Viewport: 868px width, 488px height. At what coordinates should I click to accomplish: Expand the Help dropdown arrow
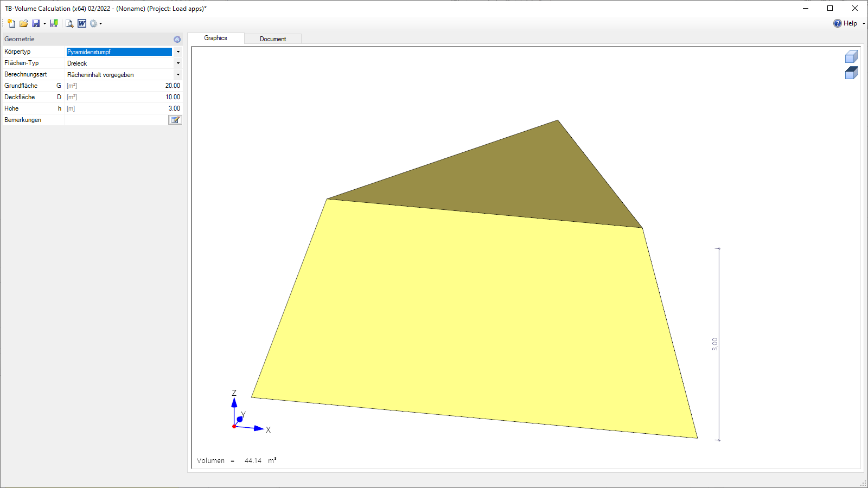coord(864,23)
